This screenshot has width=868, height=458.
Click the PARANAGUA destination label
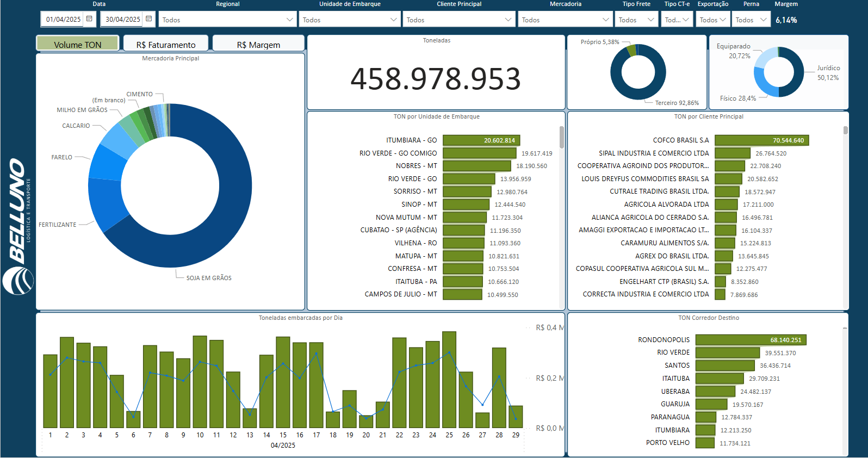pos(670,417)
